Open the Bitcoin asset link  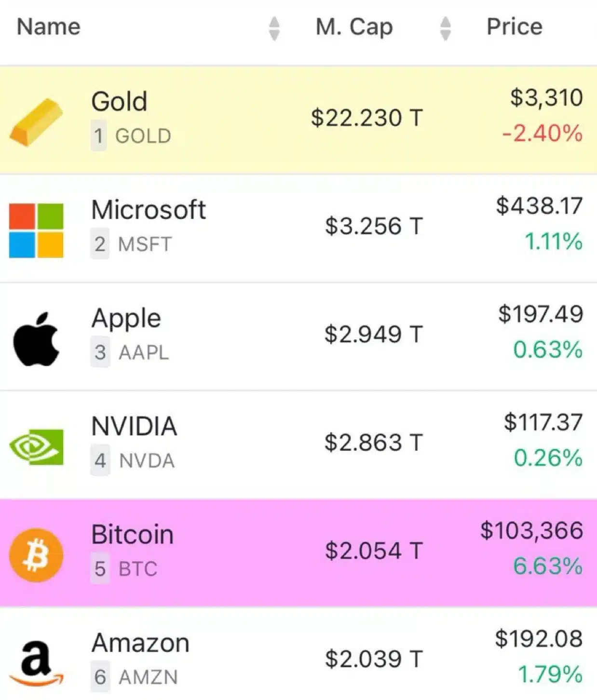[133, 535]
